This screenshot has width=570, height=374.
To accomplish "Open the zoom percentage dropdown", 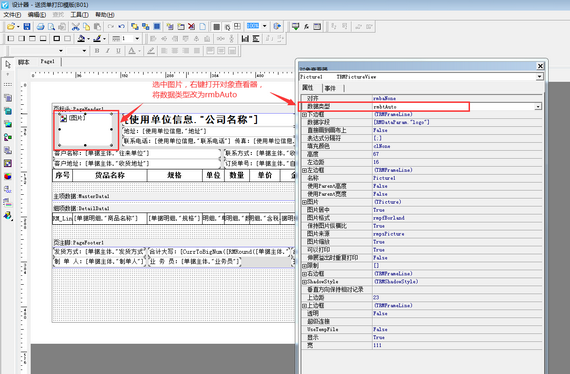I will click(265, 26).
